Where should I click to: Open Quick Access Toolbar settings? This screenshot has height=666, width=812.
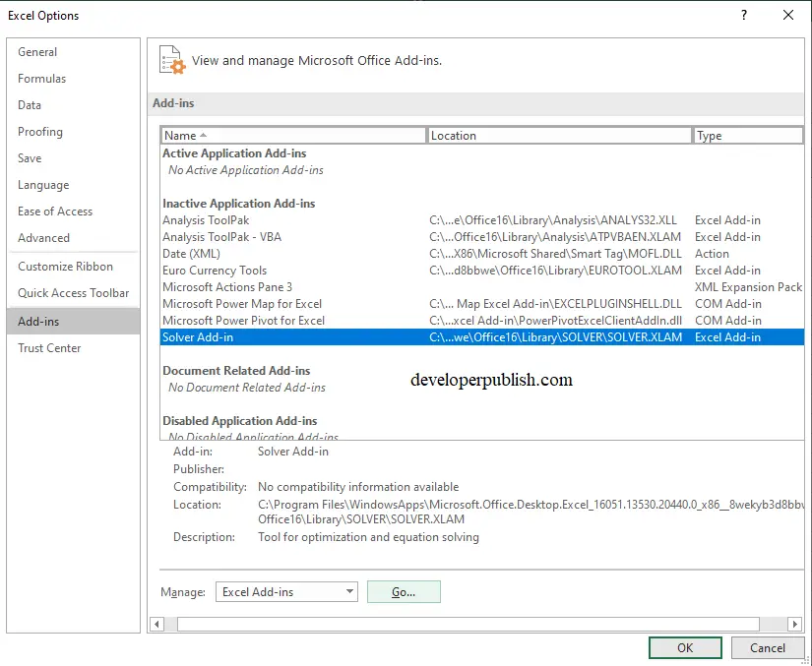(74, 293)
